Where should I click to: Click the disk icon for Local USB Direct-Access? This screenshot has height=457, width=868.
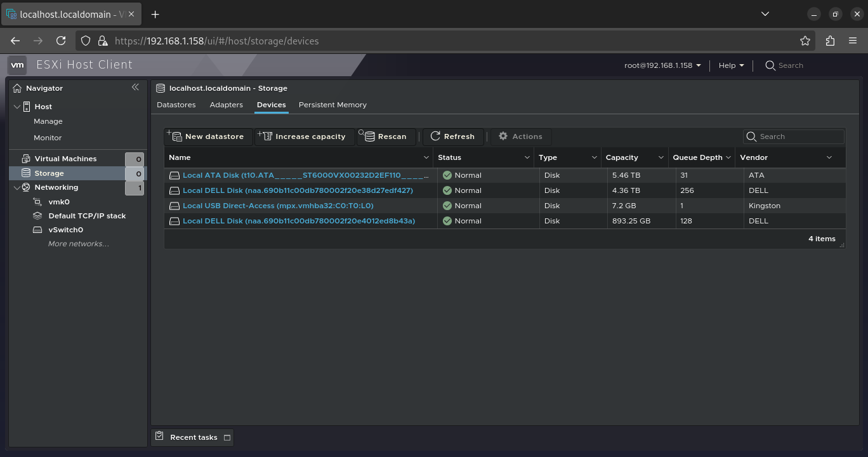174,206
